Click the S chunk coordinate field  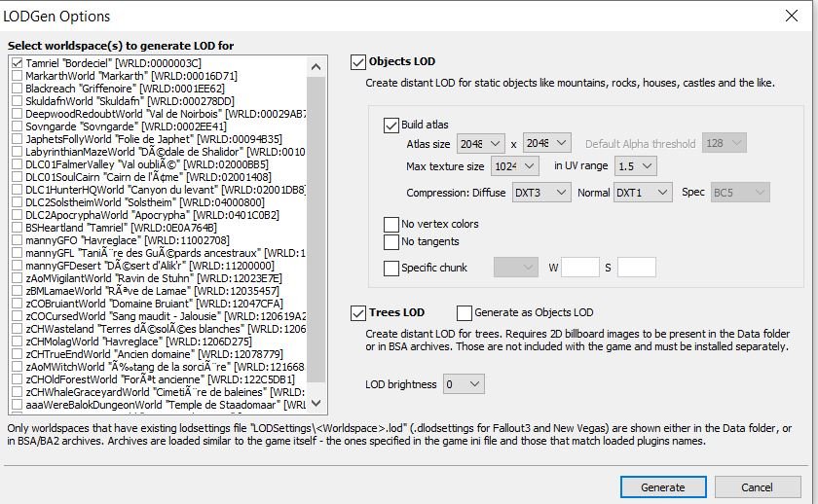(x=637, y=268)
